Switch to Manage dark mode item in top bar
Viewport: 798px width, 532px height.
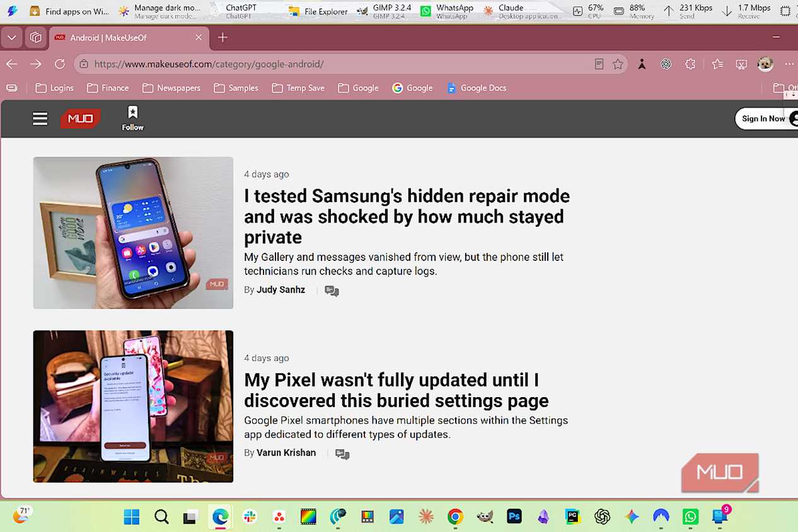[x=159, y=11]
